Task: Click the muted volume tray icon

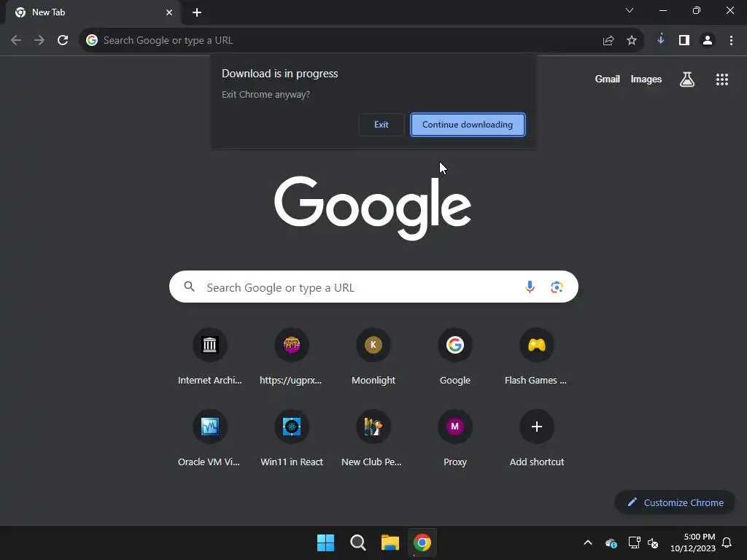Action: pos(653,542)
